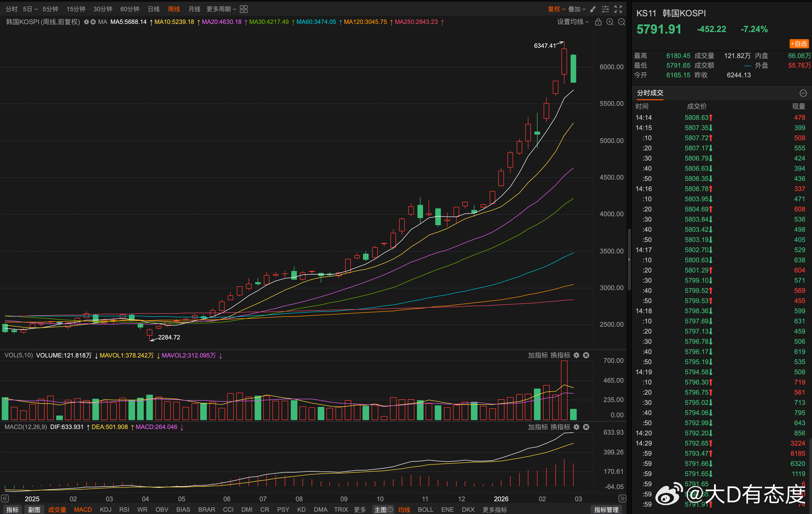Toggle the 成交量 sub-chart indicator

pos(57,509)
